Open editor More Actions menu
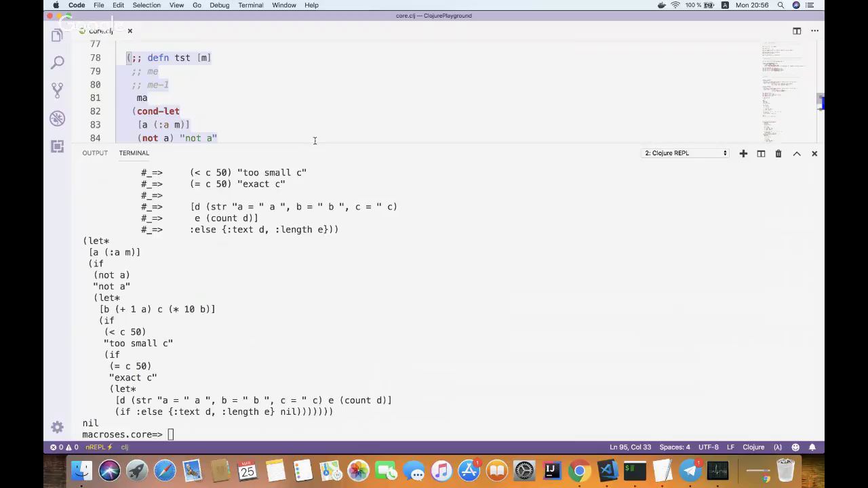 [x=814, y=30]
